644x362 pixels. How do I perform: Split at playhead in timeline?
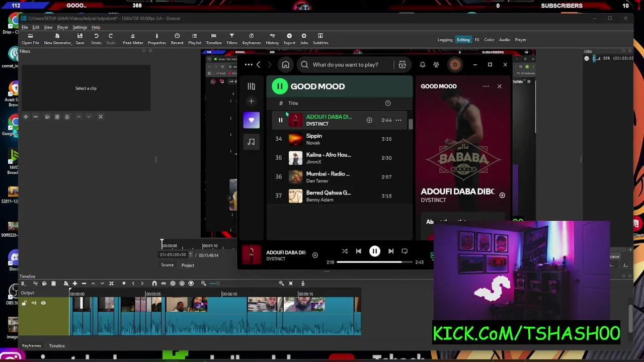(111, 284)
